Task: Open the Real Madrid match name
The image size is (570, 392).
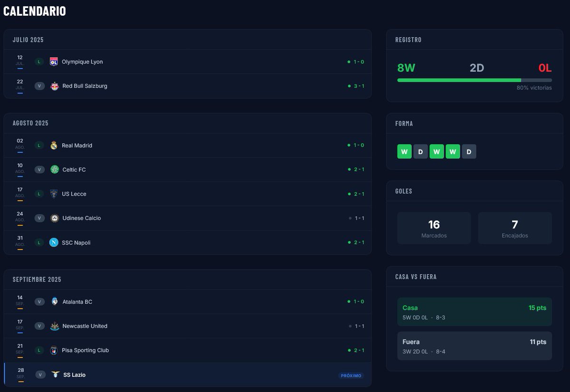Action: pyautogui.click(x=77, y=145)
